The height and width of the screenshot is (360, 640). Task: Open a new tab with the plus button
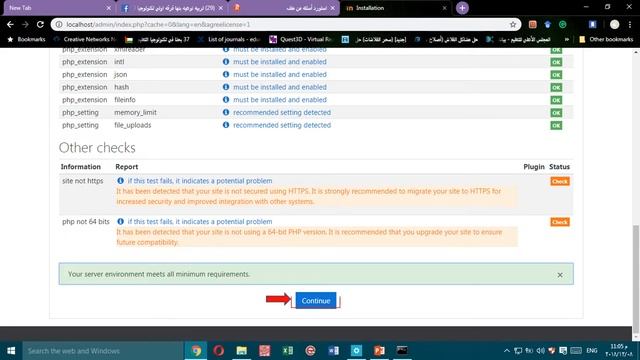tap(462, 8)
